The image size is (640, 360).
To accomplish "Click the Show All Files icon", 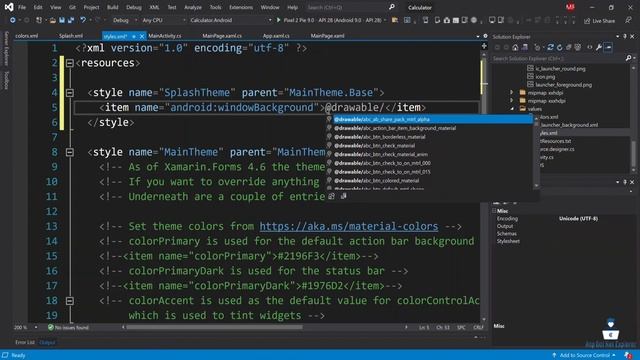I will pyautogui.click(x=578, y=48).
